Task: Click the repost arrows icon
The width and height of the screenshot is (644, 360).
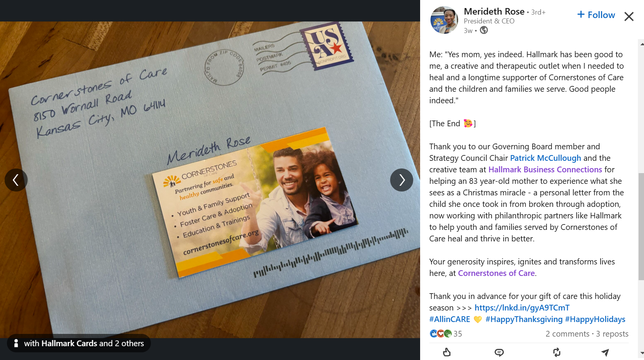Action: pos(556,352)
